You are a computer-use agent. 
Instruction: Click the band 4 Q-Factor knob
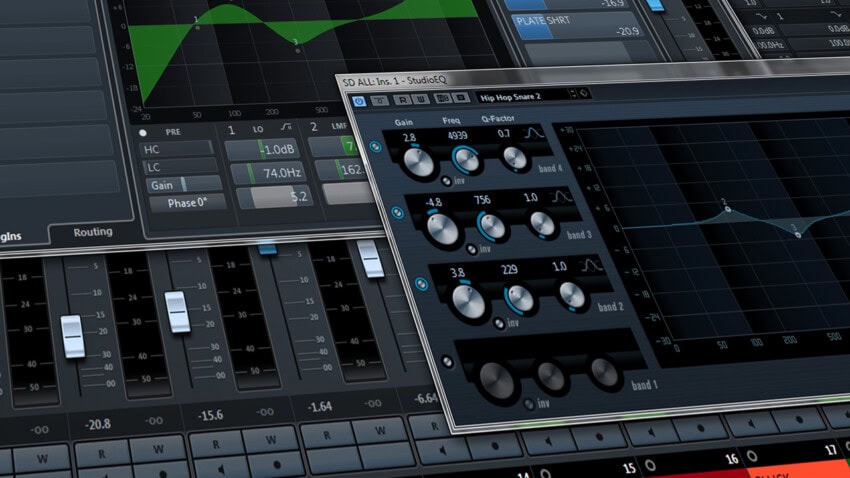(x=514, y=158)
